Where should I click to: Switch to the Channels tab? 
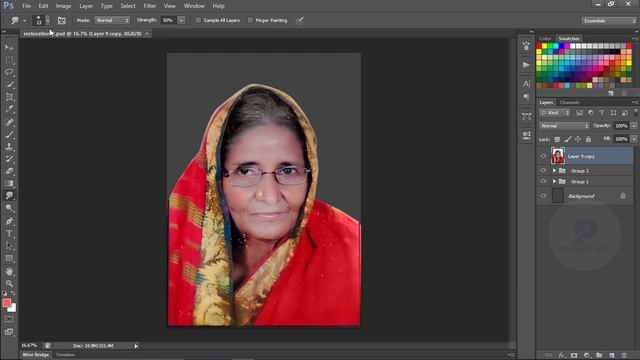pos(569,102)
